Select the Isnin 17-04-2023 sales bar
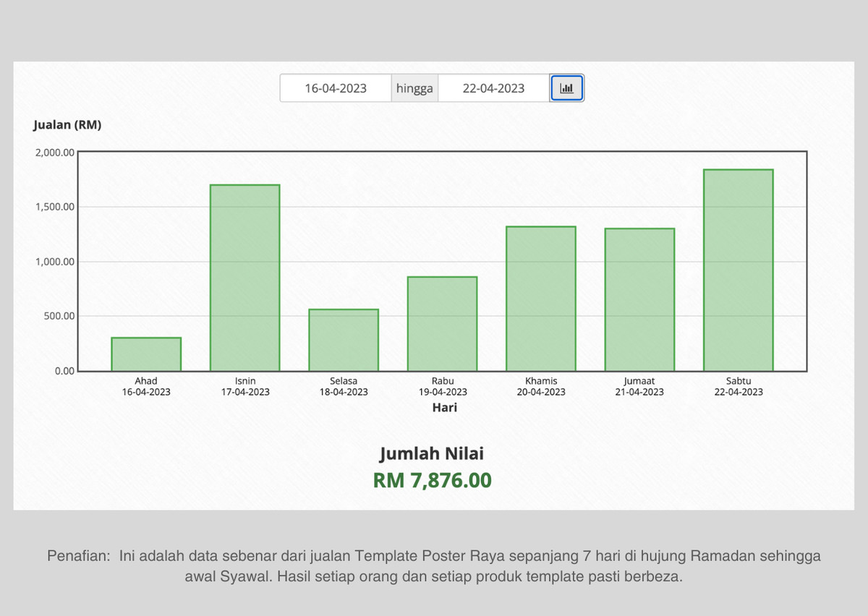Image resolution: width=868 pixels, height=616 pixels. click(244, 278)
